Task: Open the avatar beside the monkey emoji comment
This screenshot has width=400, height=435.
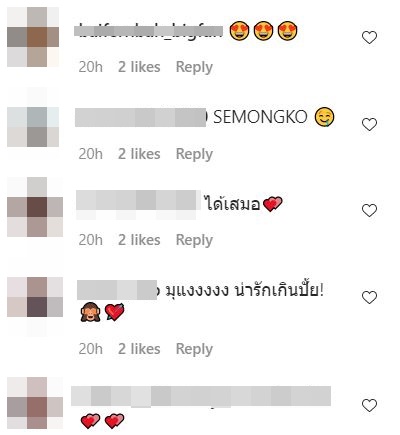Action: (x=35, y=297)
